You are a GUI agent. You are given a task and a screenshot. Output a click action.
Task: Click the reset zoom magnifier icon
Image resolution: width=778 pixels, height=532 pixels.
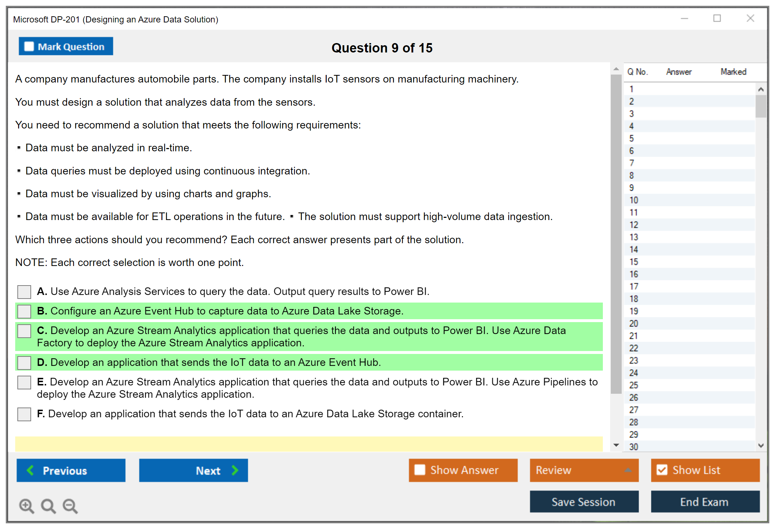pyautogui.click(x=48, y=506)
